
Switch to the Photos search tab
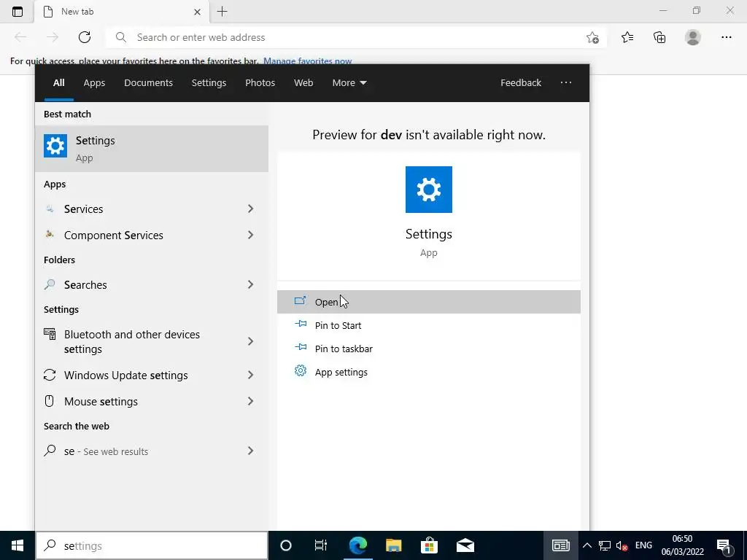tap(260, 83)
